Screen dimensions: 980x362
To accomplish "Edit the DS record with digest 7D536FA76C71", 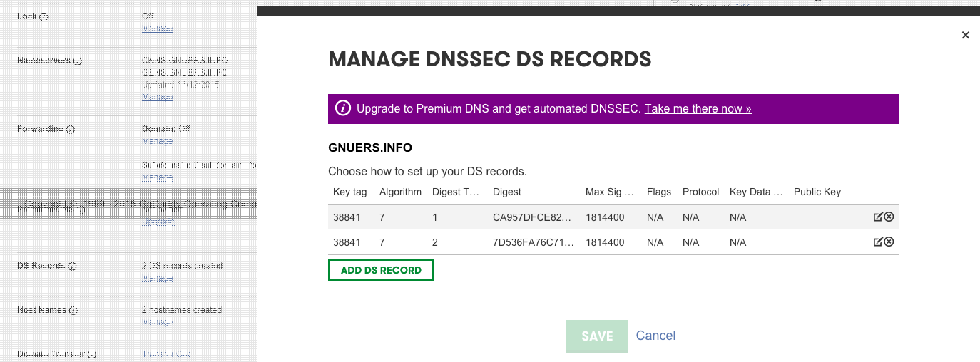I will [x=878, y=242].
